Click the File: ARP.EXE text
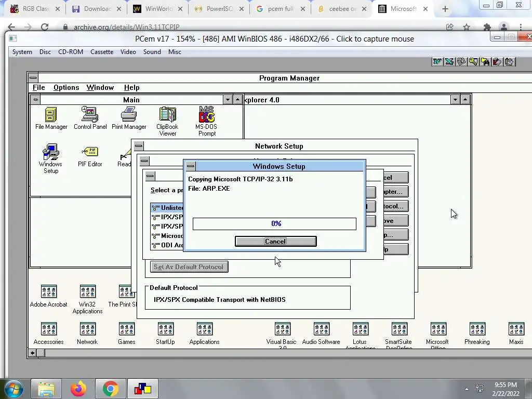 (209, 188)
